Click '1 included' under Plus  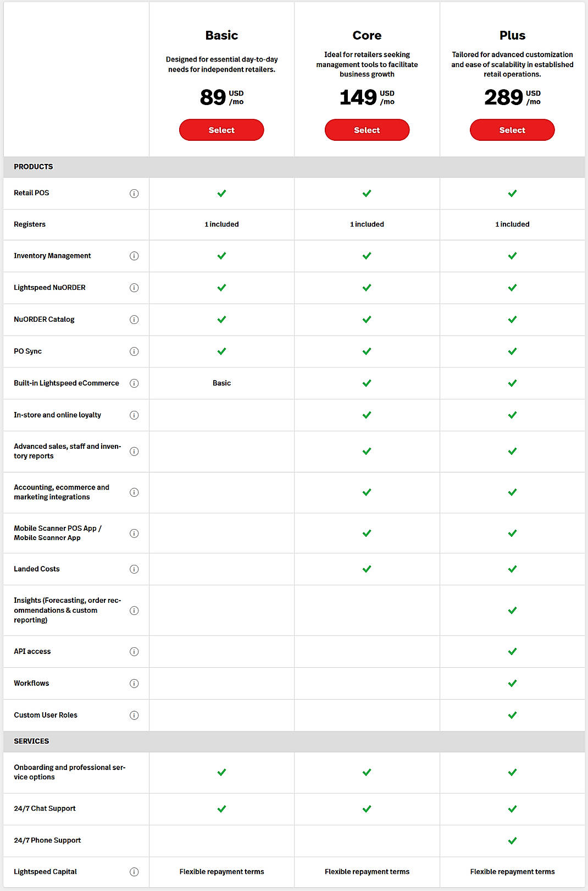[512, 224]
